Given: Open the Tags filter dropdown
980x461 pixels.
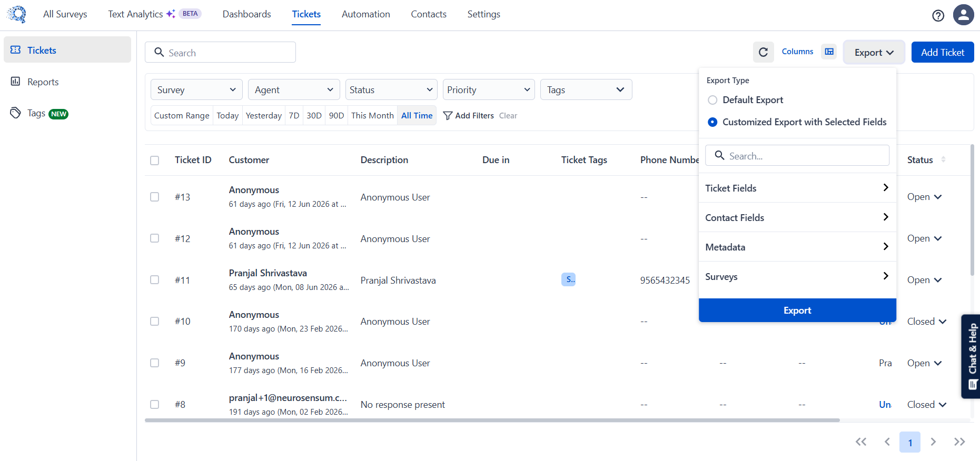Looking at the screenshot, I should pos(586,89).
